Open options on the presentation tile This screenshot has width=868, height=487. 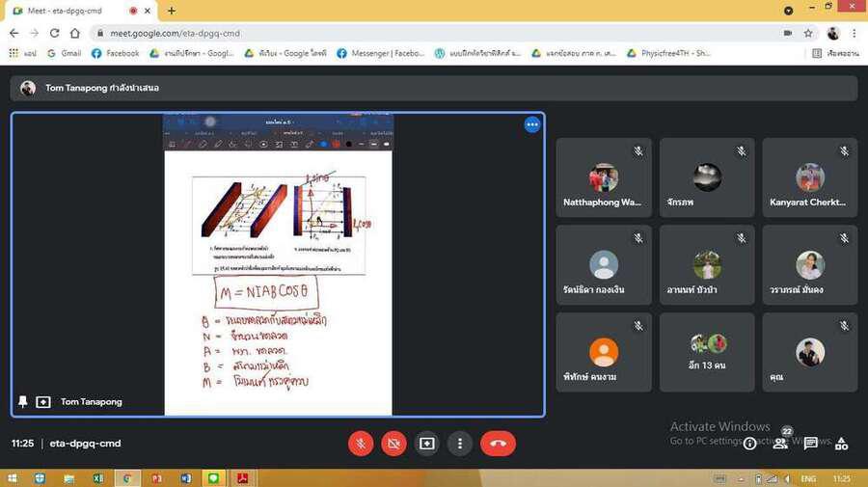click(x=531, y=124)
